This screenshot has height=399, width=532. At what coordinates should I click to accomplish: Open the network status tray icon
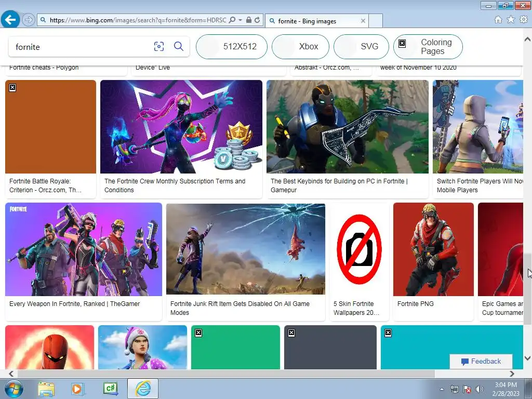tap(454, 389)
